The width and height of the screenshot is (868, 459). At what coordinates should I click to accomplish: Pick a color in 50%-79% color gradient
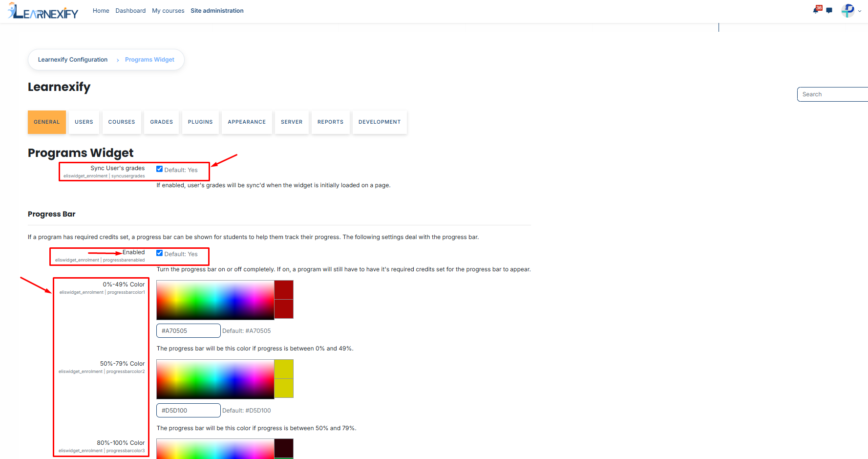click(x=215, y=379)
